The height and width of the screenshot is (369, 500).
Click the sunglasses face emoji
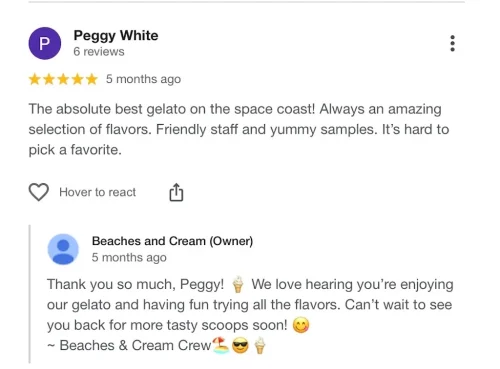click(240, 346)
